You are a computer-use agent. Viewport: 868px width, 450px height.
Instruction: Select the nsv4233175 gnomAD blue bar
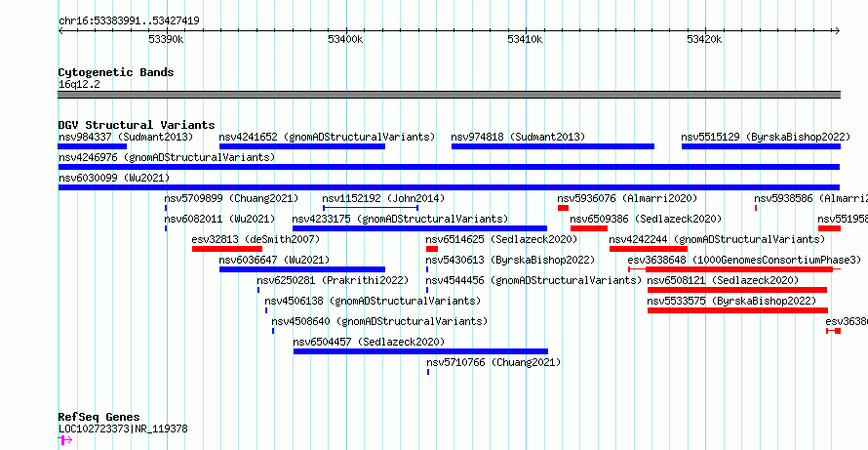(419, 228)
